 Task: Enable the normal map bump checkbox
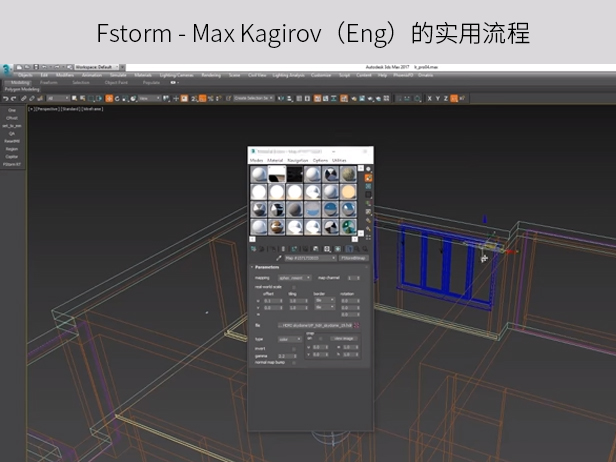point(296,361)
